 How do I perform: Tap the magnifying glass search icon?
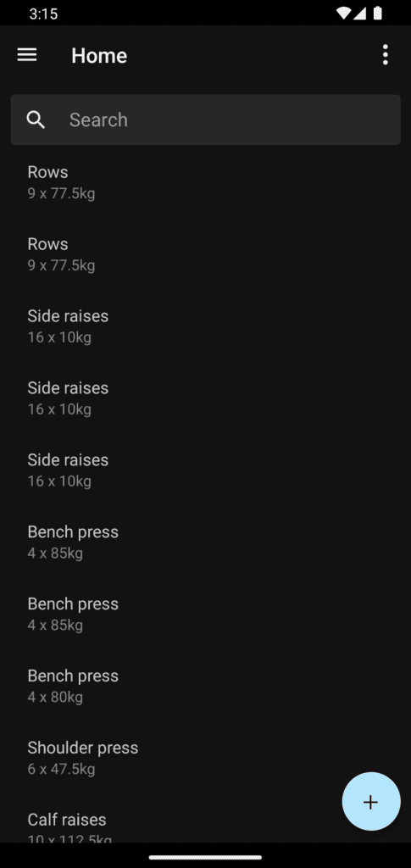[36, 120]
